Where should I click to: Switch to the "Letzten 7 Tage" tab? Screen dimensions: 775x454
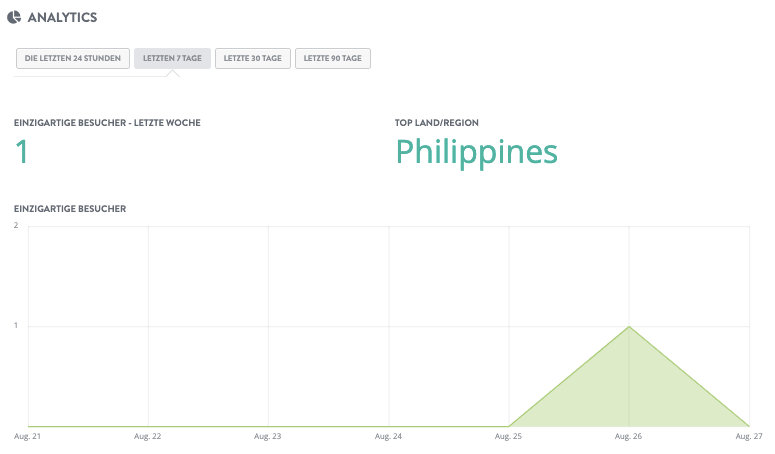coord(172,59)
